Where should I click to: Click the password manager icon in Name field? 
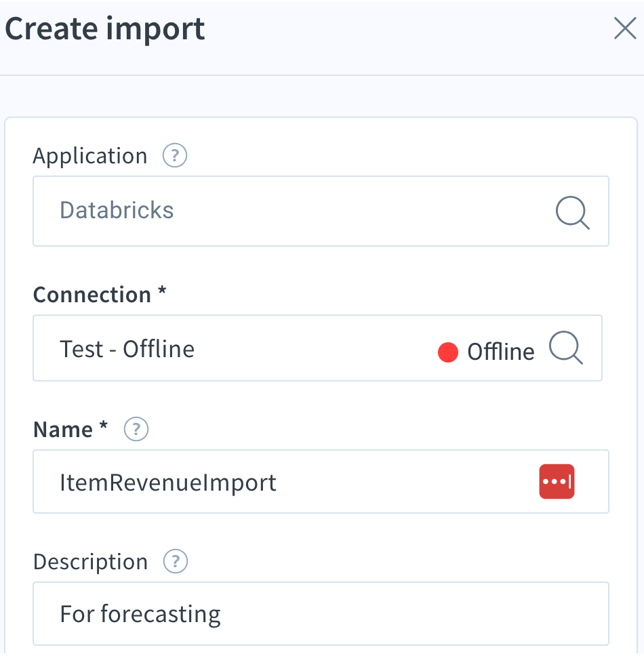[x=556, y=481]
